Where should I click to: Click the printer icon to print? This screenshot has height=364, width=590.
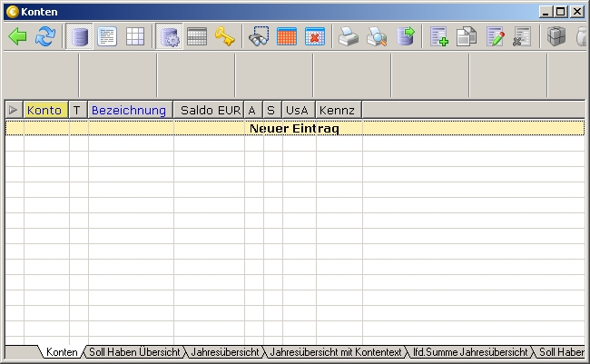(x=349, y=36)
